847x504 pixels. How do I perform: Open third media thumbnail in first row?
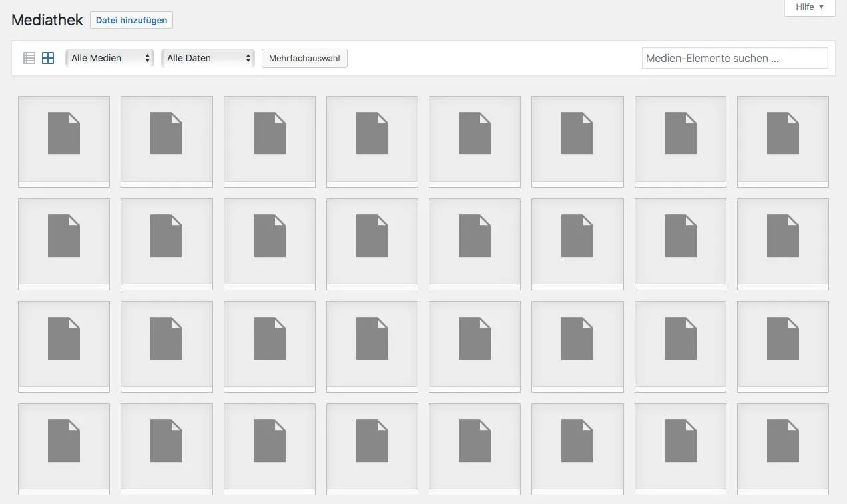tap(270, 142)
